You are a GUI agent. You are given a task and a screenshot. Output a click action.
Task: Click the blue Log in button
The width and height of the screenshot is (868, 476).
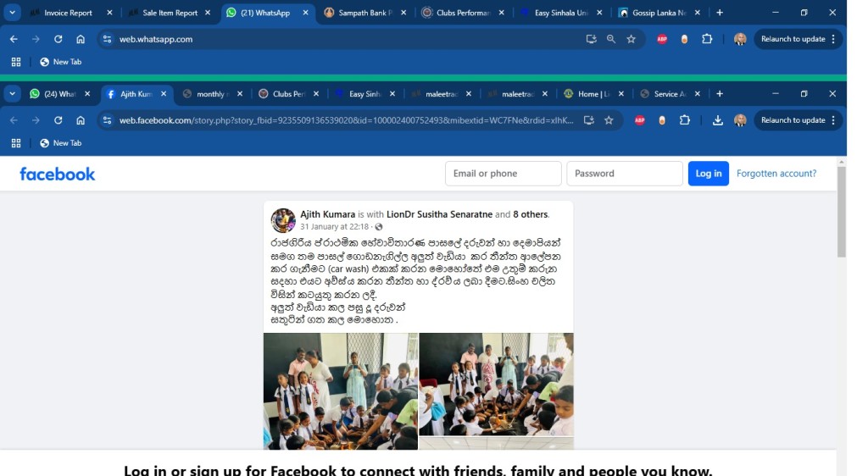click(708, 174)
